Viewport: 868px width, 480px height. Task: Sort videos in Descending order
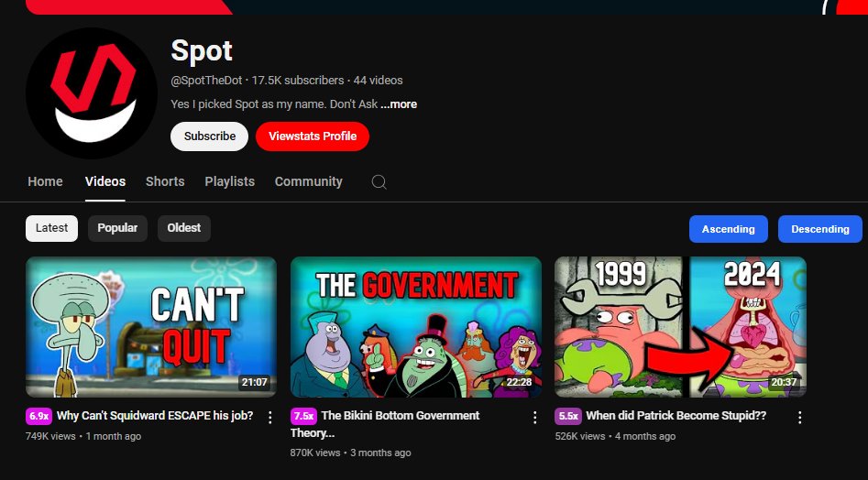click(x=819, y=229)
